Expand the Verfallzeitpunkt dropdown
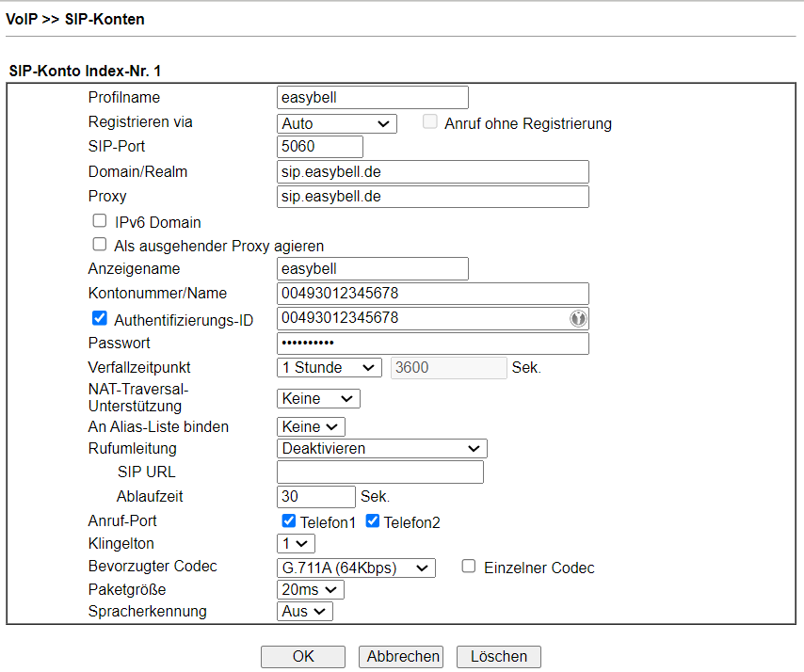 329,368
